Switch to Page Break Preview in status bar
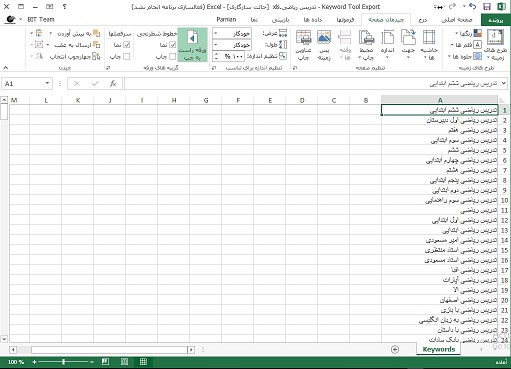Screen dimensions: 511x369 pos(105,362)
